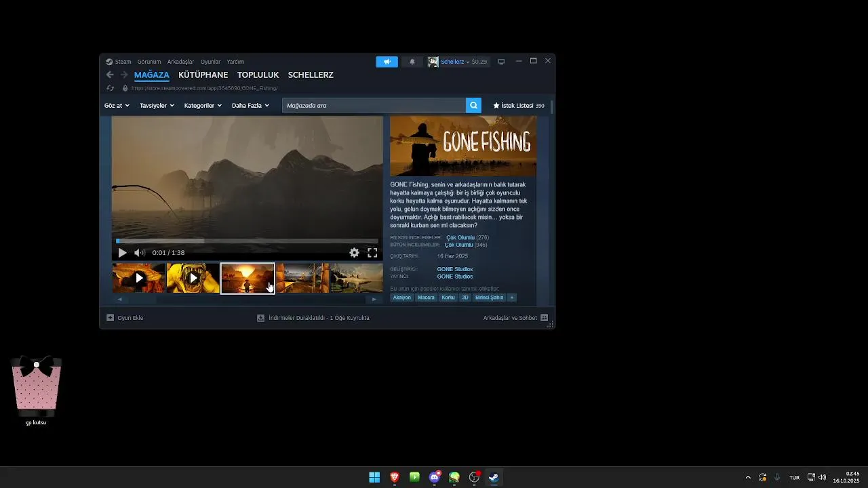Click the Korku tag
Viewport: 868px width, 488px height.
point(448,298)
